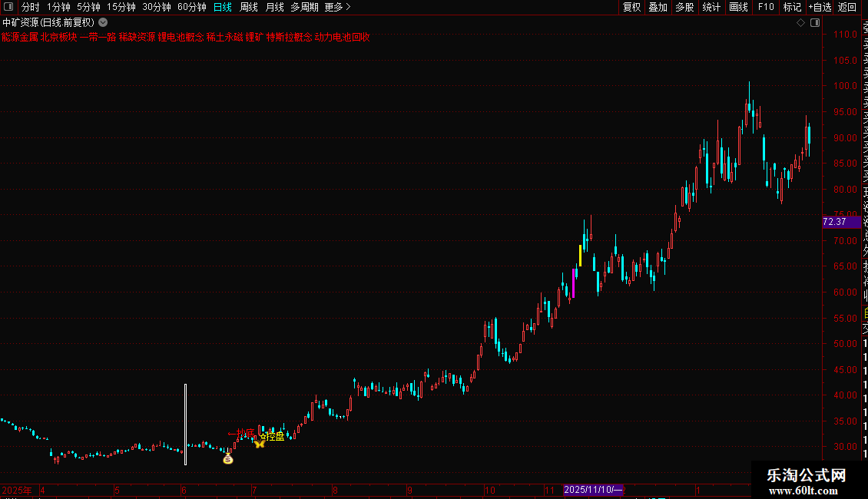Screen dimensions: 868x499
Task: Click the yellow highlighted candlestick
Action: (x=580, y=256)
